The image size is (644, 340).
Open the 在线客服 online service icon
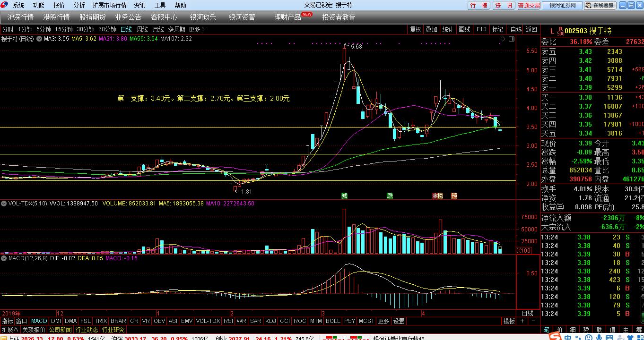click(x=600, y=5)
